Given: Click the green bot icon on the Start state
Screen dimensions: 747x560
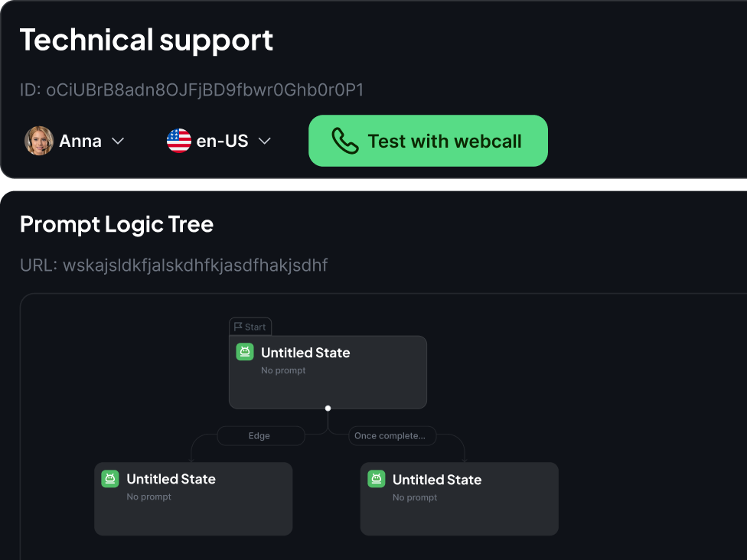Looking at the screenshot, I should pyautogui.click(x=244, y=352).
